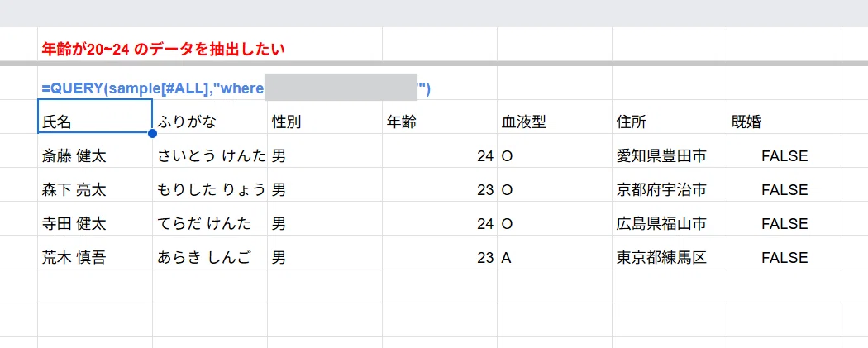This screenshot has width=868, height=348.
Task: Click the FALSE value in 斎藤 健太's row
Action: [785, 150]
